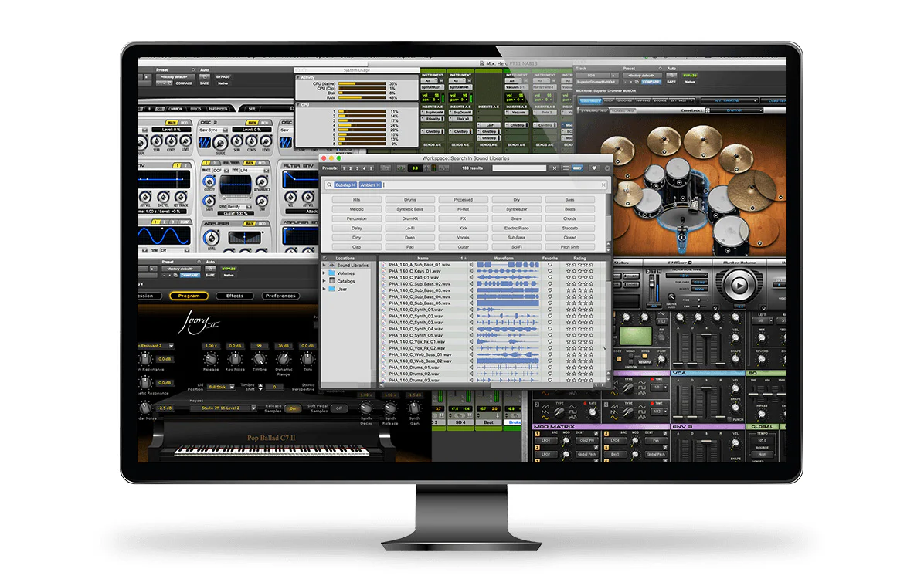
Task: Preview PHA_140_C_Synth_03.wav with its speaker icon
Action: [471, 323]
